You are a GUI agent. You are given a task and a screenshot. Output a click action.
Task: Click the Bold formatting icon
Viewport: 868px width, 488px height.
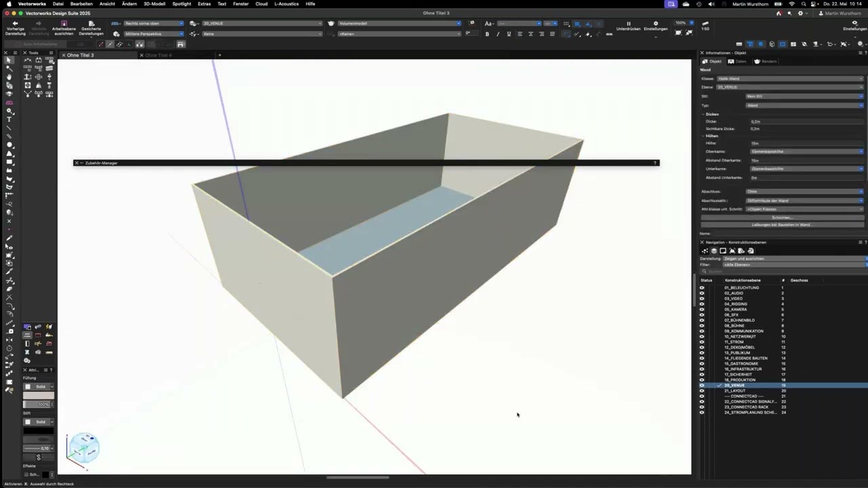point(487,34)
